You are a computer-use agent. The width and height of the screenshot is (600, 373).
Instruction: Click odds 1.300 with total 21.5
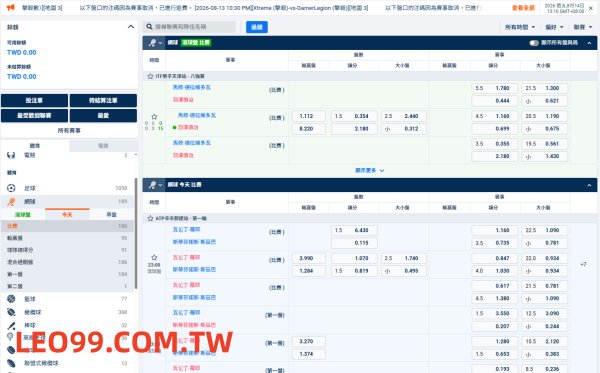coord(544,88)
